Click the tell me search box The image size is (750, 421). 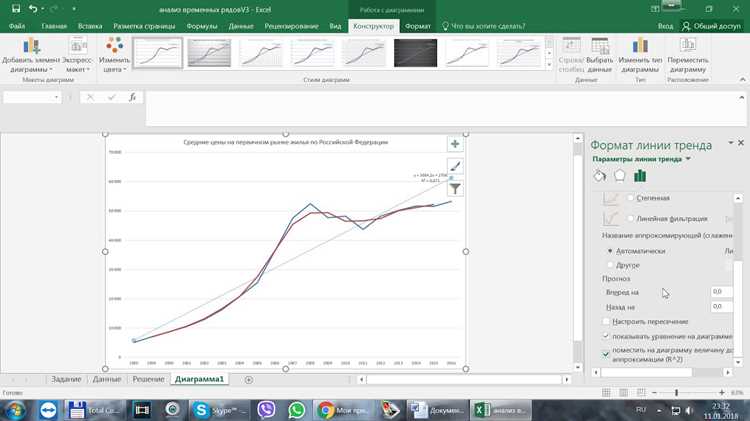coord(483,26)
